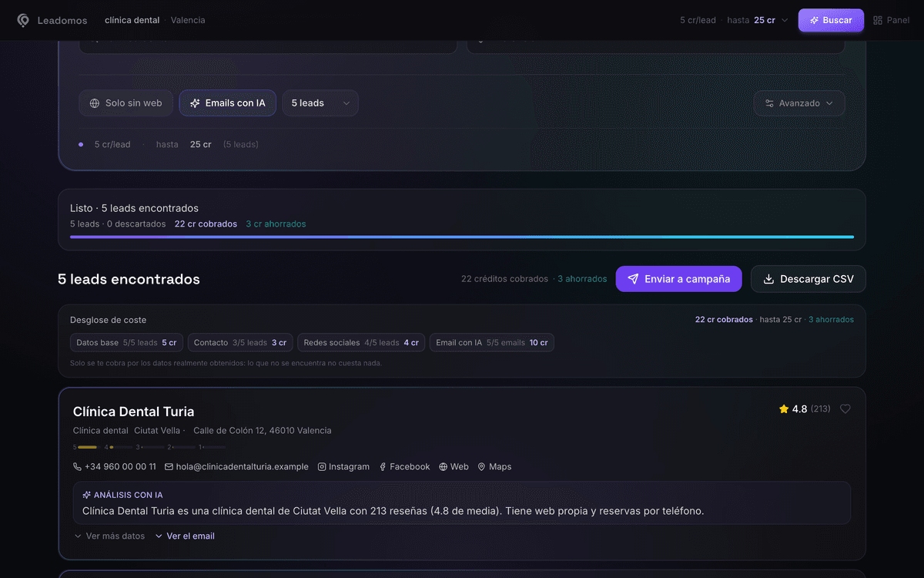Click the search progress bar

point(462,237)
